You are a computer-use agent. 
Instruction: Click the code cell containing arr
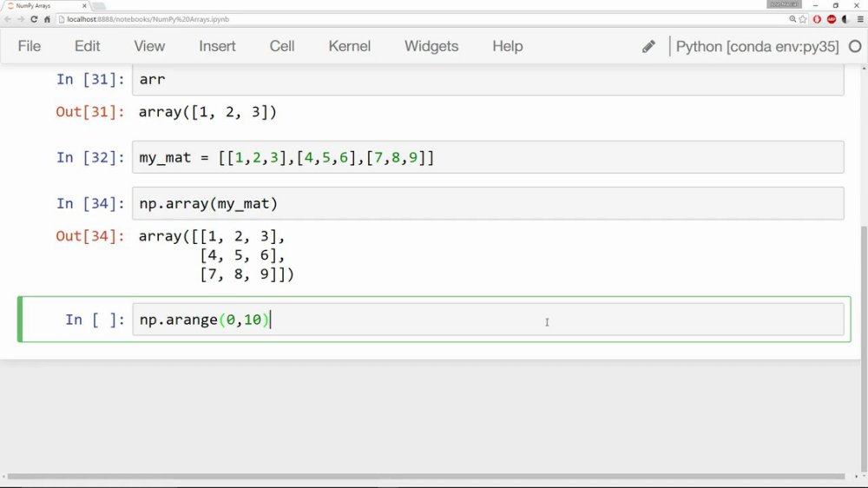[488, 79]
